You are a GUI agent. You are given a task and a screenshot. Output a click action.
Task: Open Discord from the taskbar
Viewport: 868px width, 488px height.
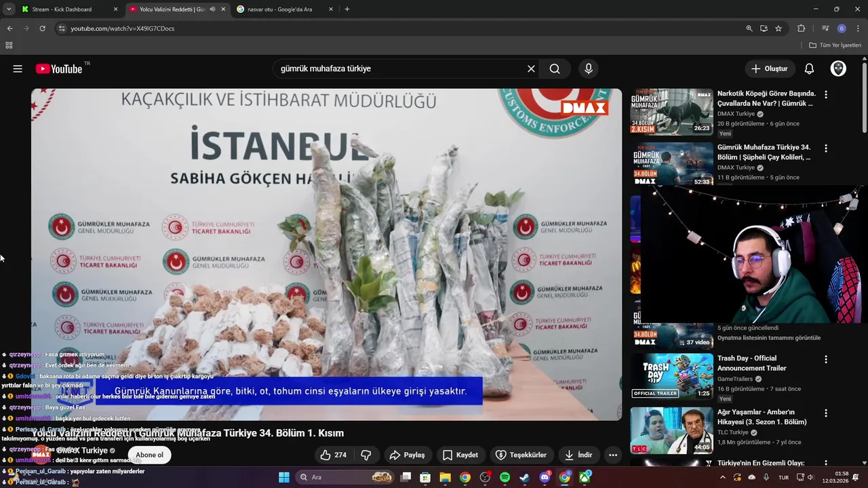click(545, 477)
